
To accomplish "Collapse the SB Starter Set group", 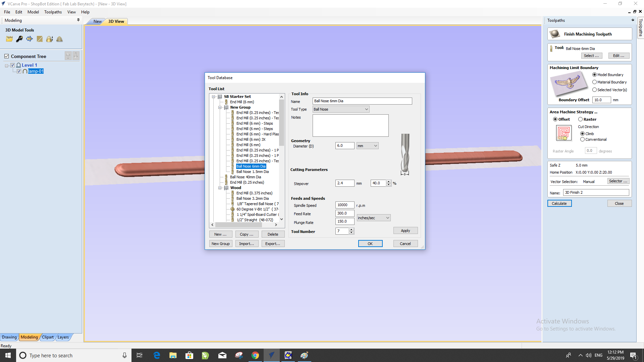I will coord(213,97).
